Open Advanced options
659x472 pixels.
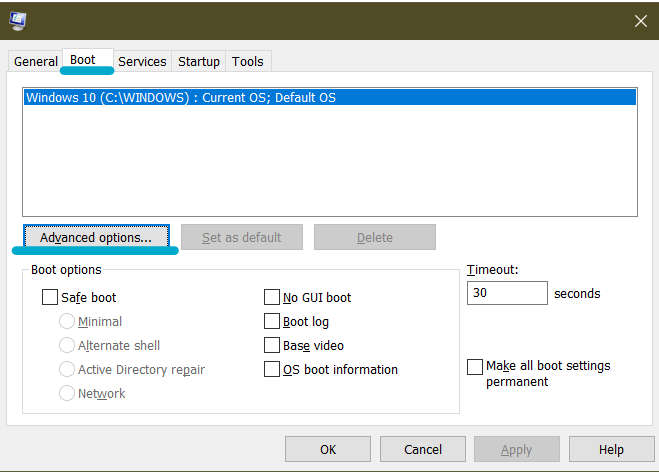pos(96,237)
